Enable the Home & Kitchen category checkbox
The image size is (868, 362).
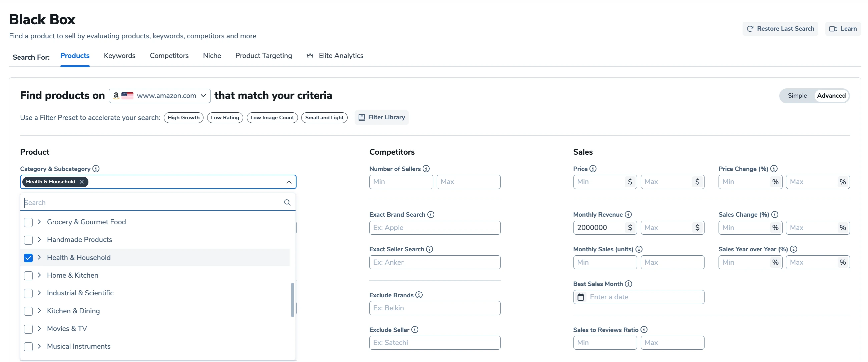pyautogui.click(x=28, y=275)
